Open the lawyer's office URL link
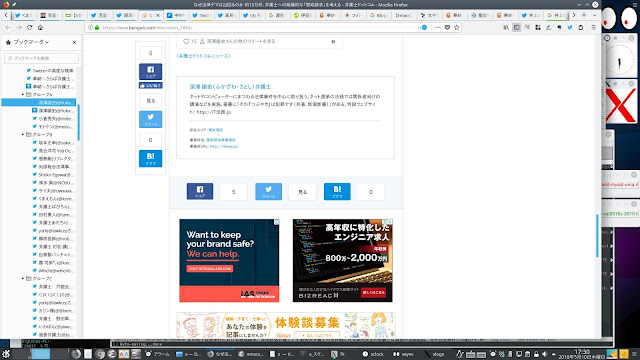Screen dimensions: 640x360 click(224, 146)
